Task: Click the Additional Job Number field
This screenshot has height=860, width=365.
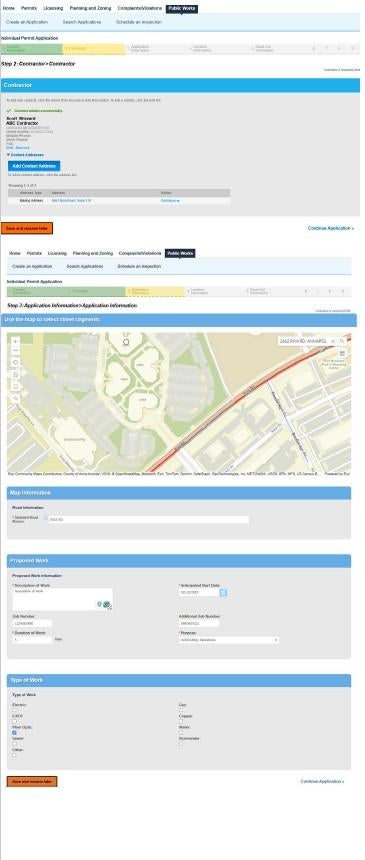Action: [x=199, y=624]
